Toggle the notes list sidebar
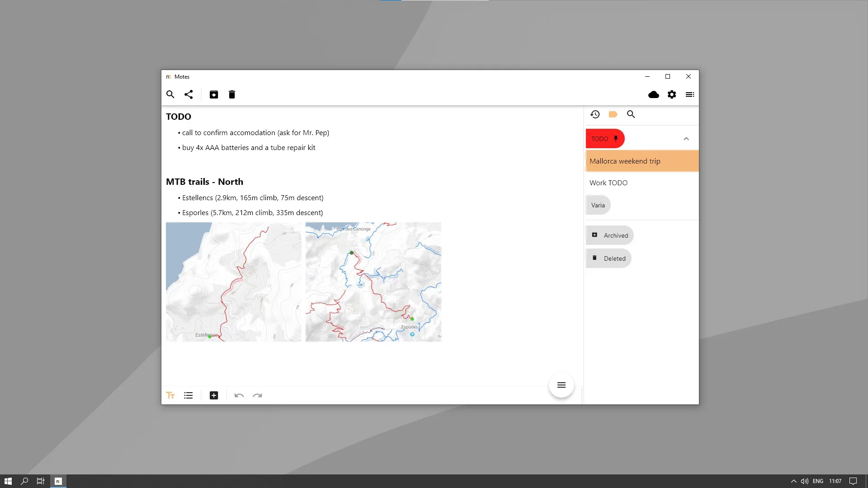The width and height of the screenshot is (868, 488). [x=690, y=94]
